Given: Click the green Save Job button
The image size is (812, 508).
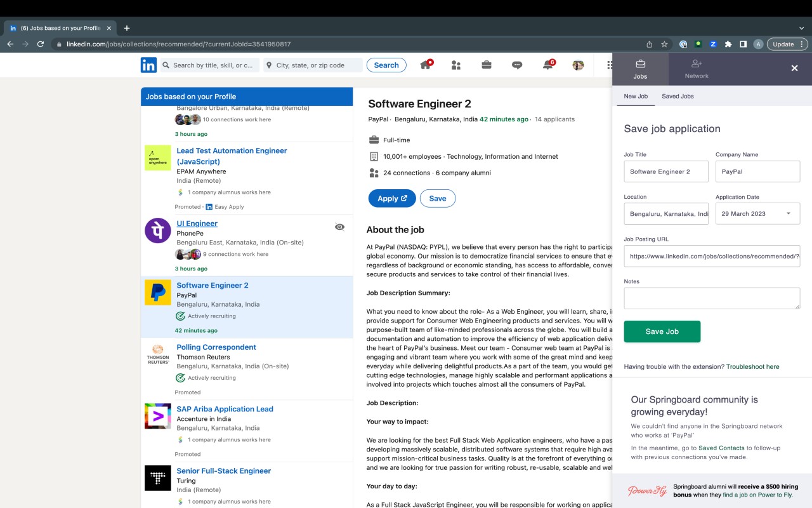Looking at the screenshot, I should 662,331.
